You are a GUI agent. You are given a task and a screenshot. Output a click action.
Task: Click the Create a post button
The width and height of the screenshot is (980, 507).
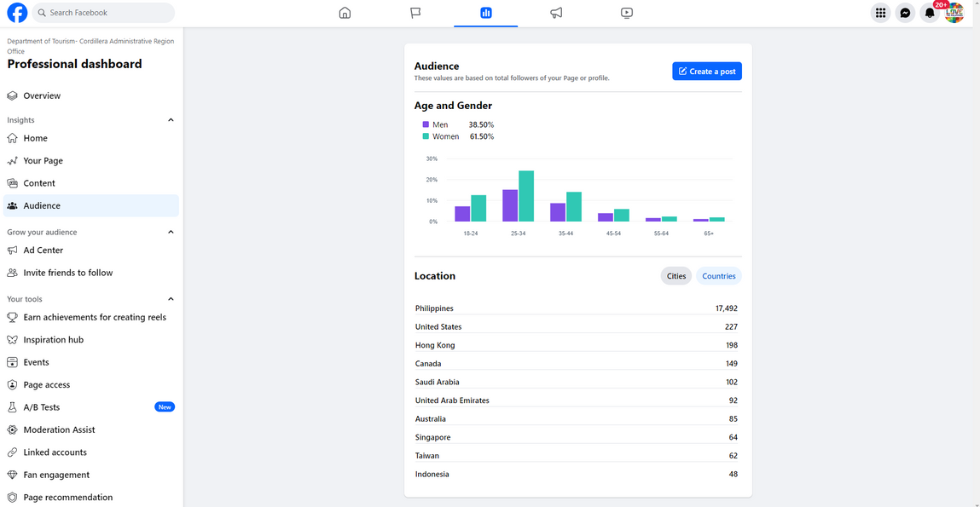[707, 72]
